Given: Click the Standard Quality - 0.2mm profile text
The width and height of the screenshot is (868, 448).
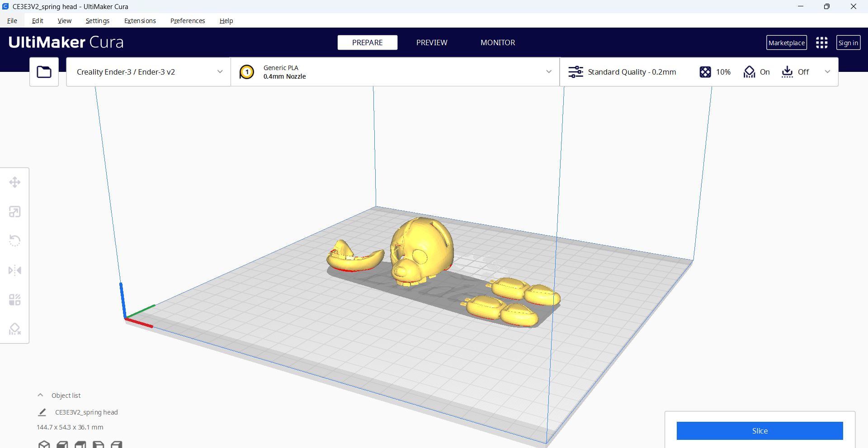Looking at the screenshot, I should (x=632, y=72).
